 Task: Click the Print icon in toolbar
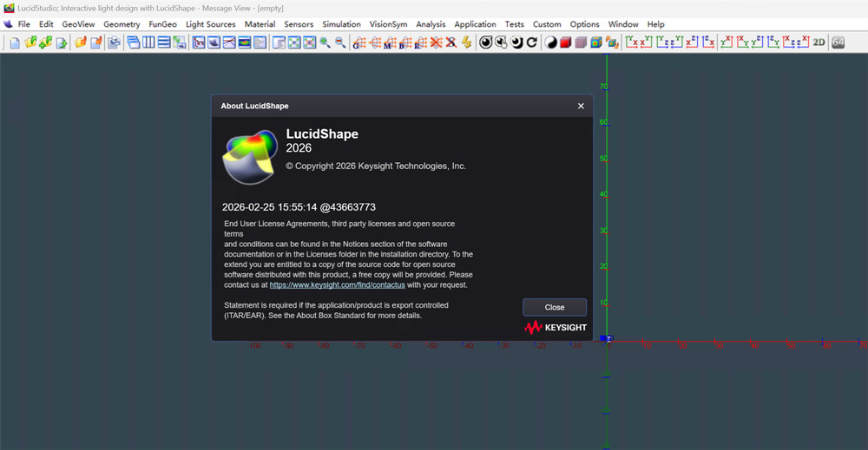click(114, 42)
